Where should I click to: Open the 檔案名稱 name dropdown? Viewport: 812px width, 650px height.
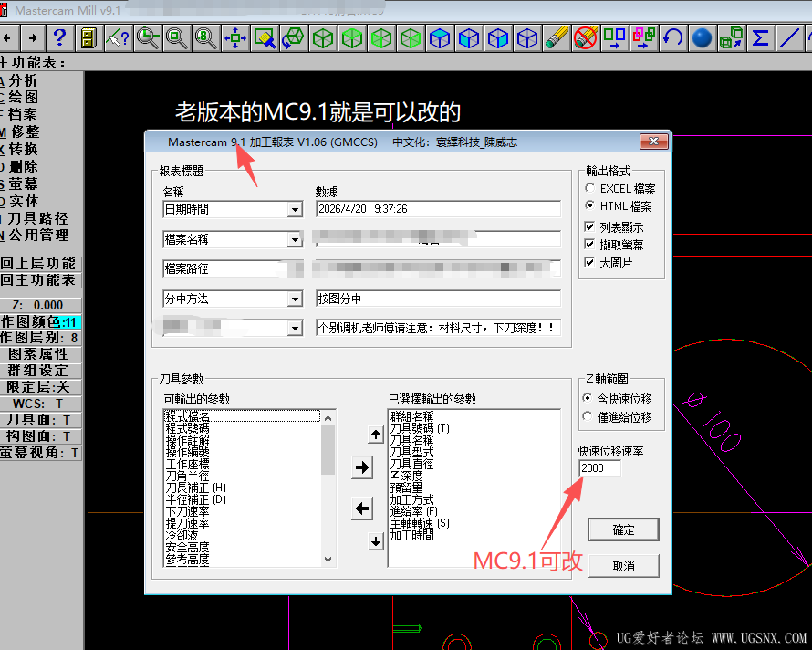pos(295,239)
